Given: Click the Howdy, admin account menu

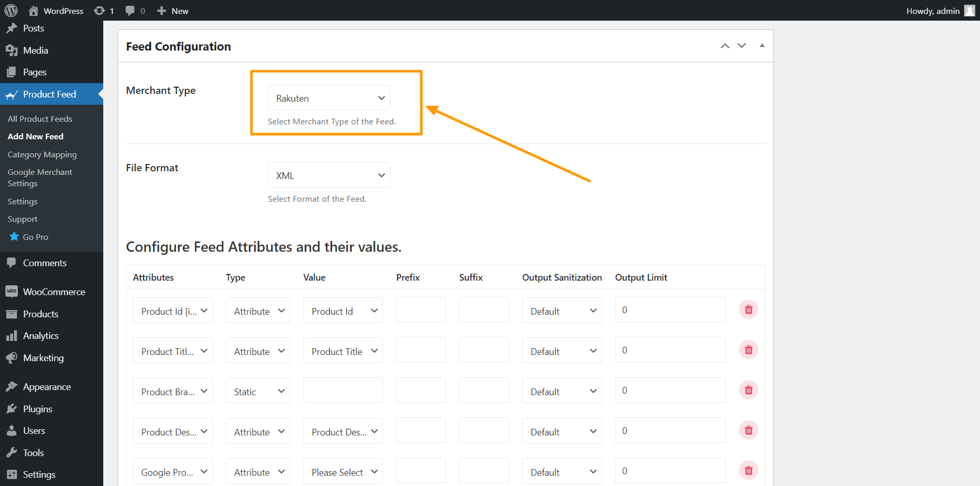Looking at the screenshot, I should pos(933,10).
